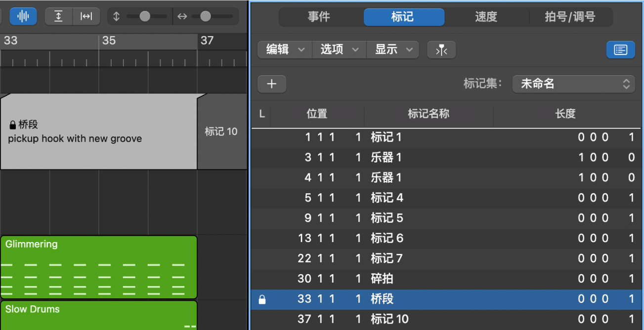Open the 编辑 dropdown menu

(x=285, y=50)
